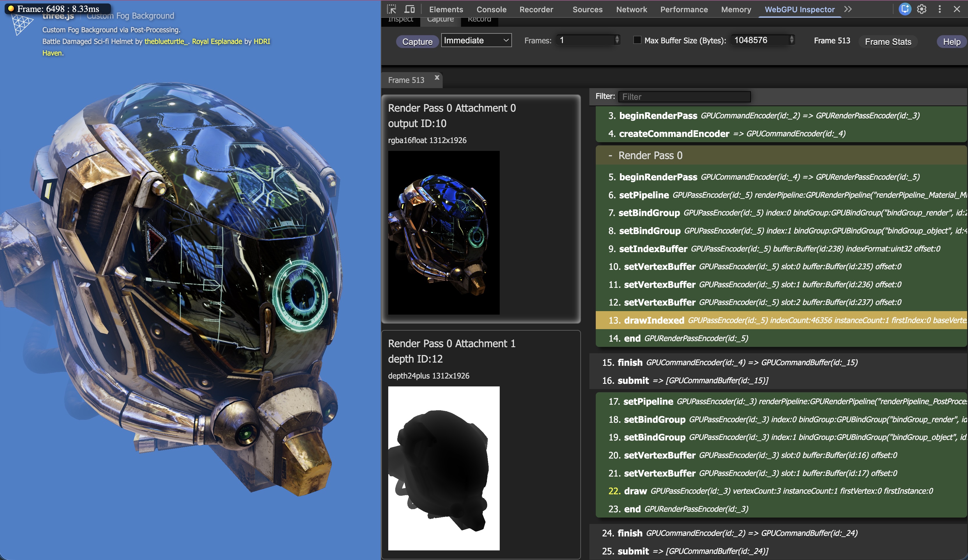This screenshot has width=968, height=560.
Task: Show more DevTools tabs via chevron
Action: [x=848, y=9]
